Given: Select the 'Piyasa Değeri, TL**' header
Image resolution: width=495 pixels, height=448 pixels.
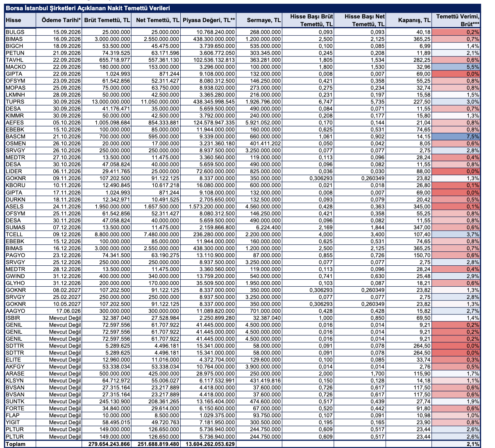Looking at the screenshot, I should coord(209,20).
